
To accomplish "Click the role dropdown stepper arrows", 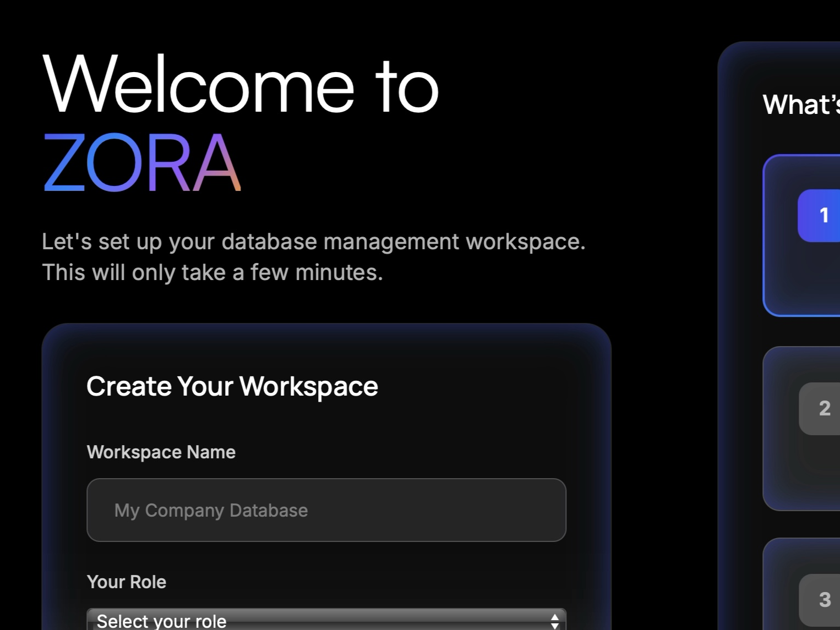I will (554, 621).
